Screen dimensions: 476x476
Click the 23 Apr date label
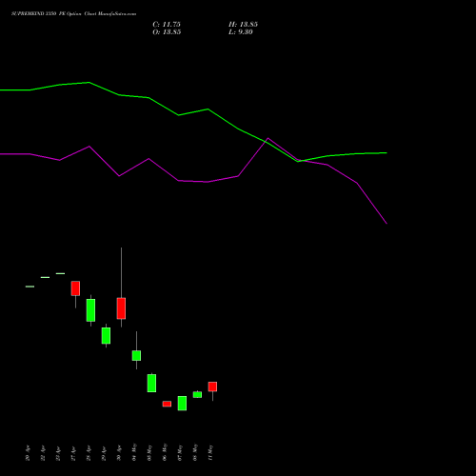(58, 453)
